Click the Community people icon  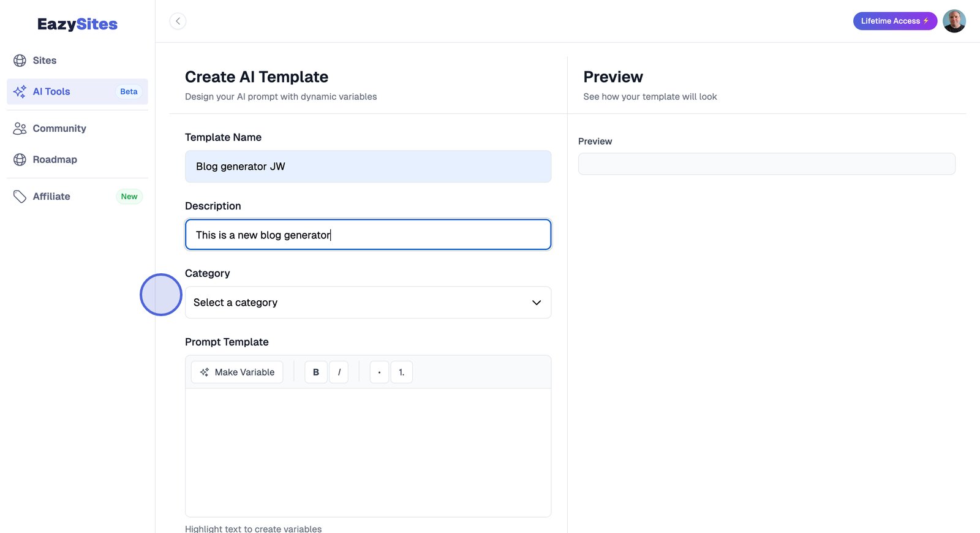[x=20, y=129]
